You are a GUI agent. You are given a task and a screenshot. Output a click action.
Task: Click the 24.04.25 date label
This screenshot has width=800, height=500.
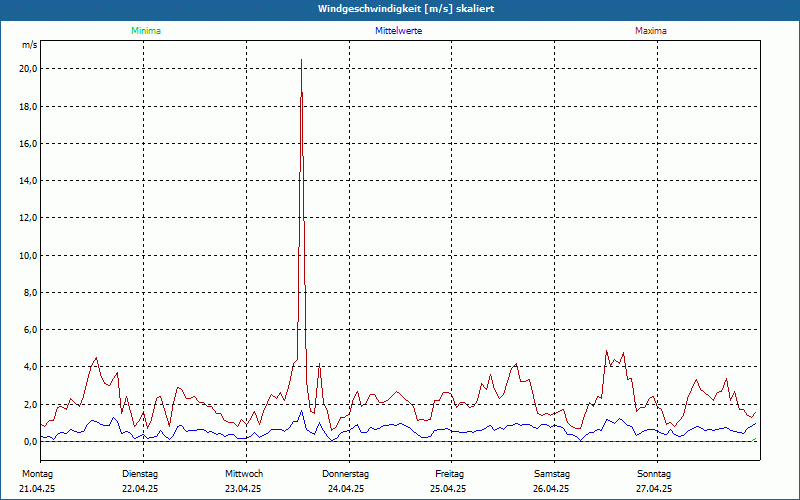(x=346, y=489)
